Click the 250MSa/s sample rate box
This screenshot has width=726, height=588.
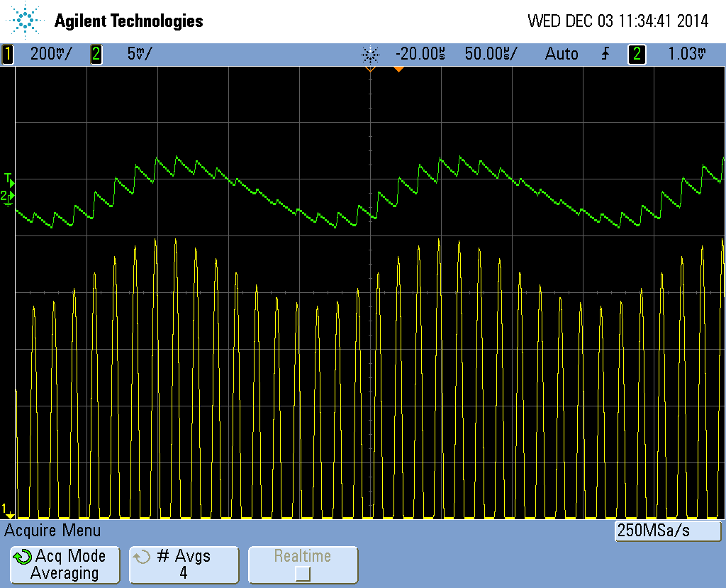tap(667, 531)
